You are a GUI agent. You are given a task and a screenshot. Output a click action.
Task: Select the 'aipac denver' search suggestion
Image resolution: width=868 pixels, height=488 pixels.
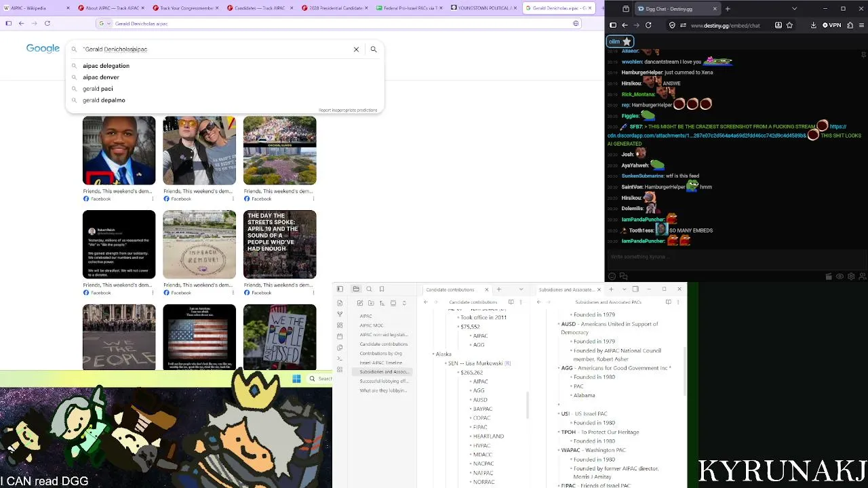click(100, 77)
